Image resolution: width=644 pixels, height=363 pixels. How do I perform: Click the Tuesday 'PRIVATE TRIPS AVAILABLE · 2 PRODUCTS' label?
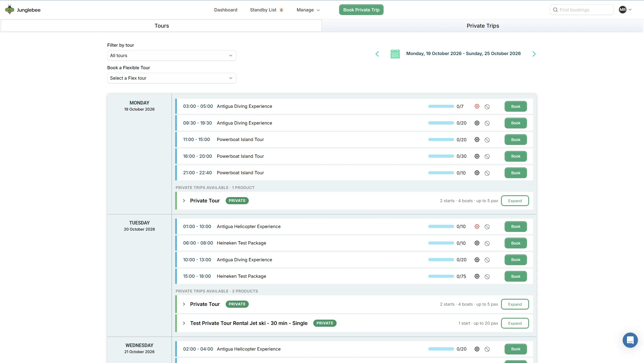(x=217, y=291)
